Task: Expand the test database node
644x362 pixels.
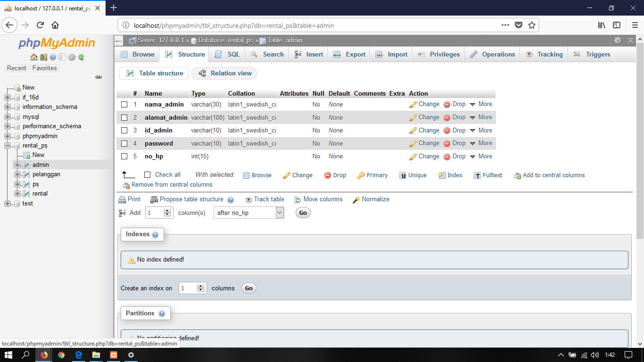Action: [x=7, y=203]
